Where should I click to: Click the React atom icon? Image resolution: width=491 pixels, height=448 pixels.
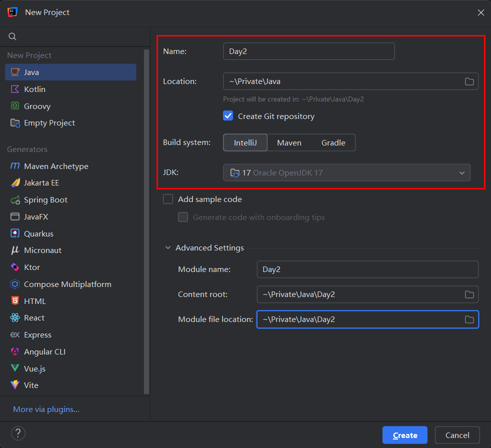click(15, 318)
